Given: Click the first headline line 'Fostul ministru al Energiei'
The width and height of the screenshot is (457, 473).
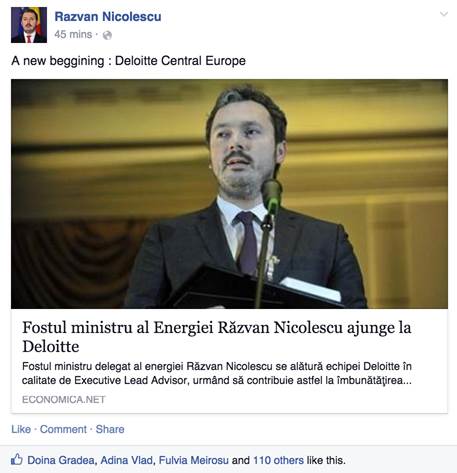Looking at the screenshot, I should pos(117,328).
